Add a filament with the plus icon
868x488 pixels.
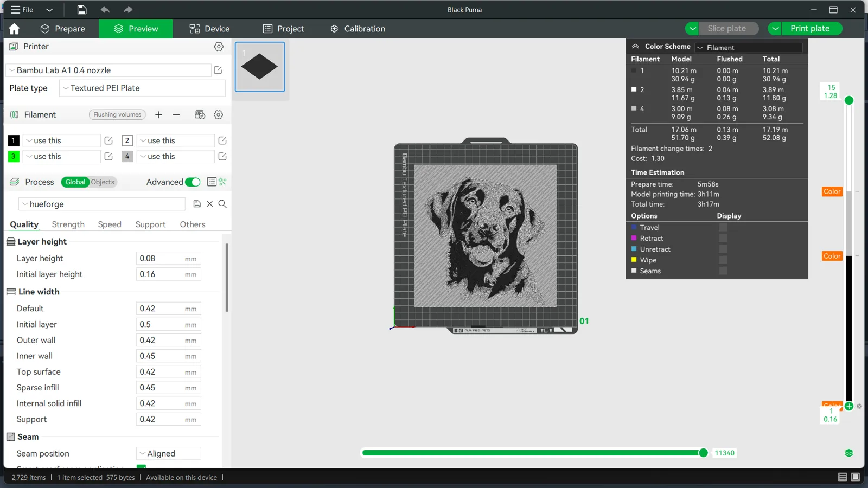(x=158, y=114)
